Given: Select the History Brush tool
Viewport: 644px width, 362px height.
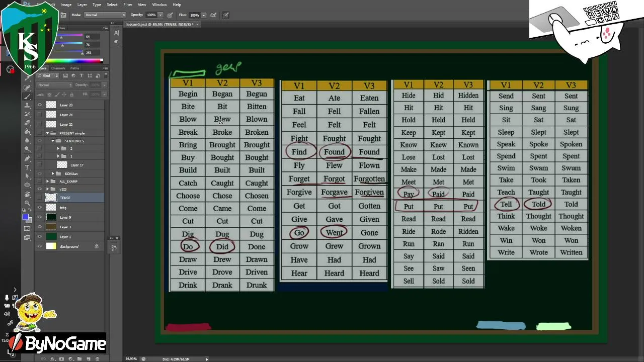Looking at the screenshot, I should (x=27, y=114).
